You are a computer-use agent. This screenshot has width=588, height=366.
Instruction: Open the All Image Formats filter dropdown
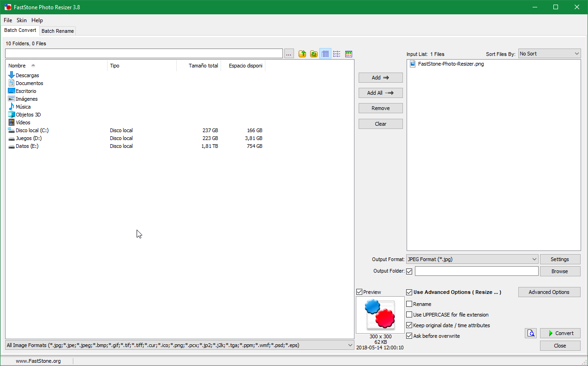180,345
